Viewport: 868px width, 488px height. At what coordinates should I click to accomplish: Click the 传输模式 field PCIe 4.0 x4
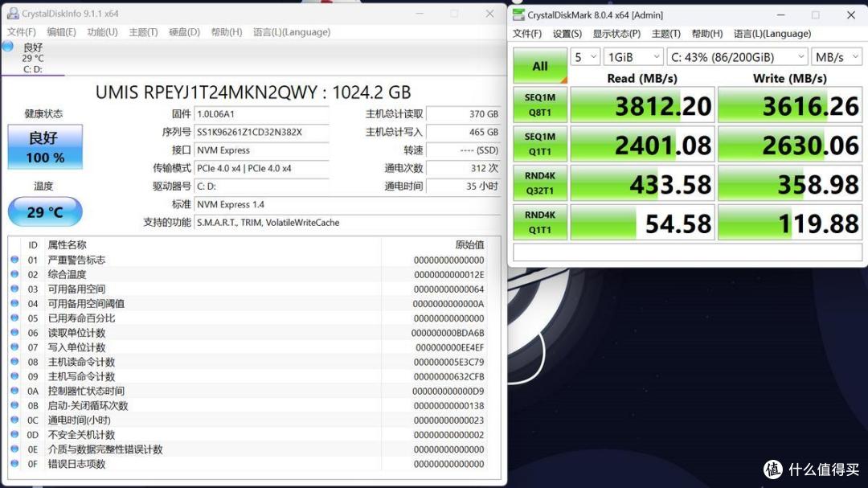[x=262, y=168]
